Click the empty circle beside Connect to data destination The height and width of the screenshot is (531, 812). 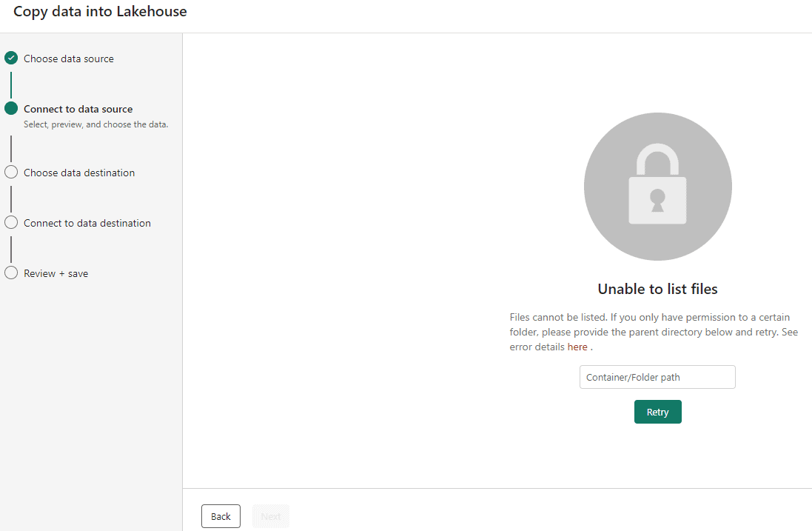pos(11,222)
